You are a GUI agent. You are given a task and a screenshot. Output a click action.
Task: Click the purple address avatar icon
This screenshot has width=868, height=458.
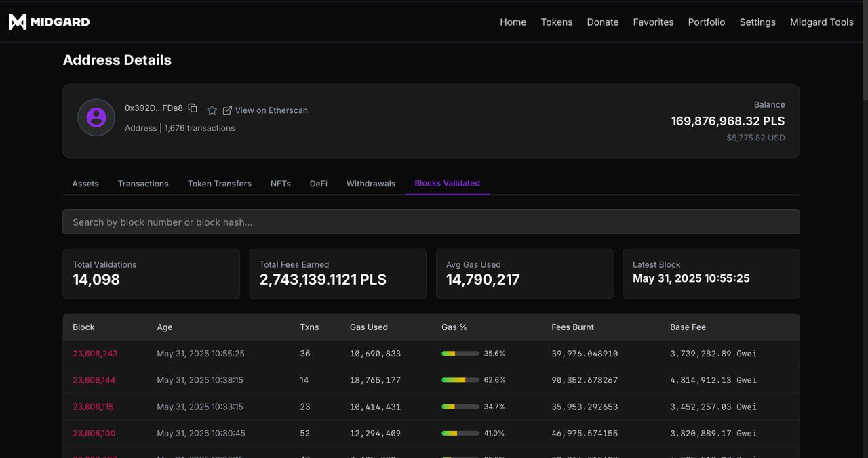(x=96, y=117)
